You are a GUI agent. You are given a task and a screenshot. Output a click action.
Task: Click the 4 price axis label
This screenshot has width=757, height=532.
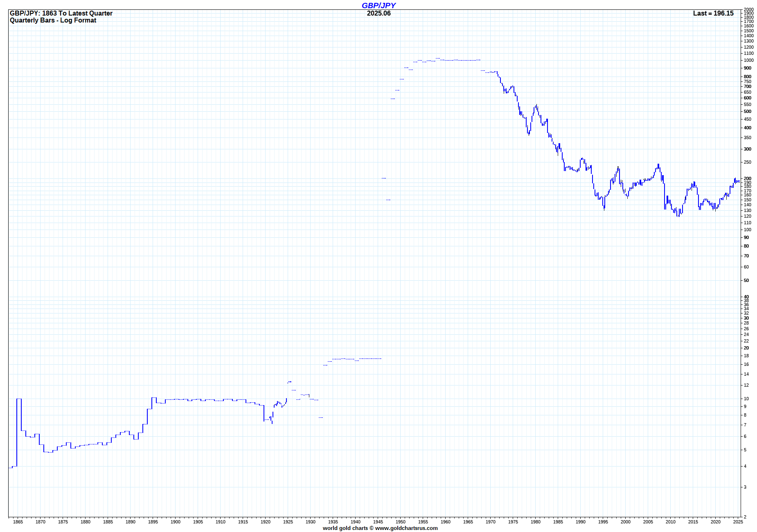pos(745,466)
